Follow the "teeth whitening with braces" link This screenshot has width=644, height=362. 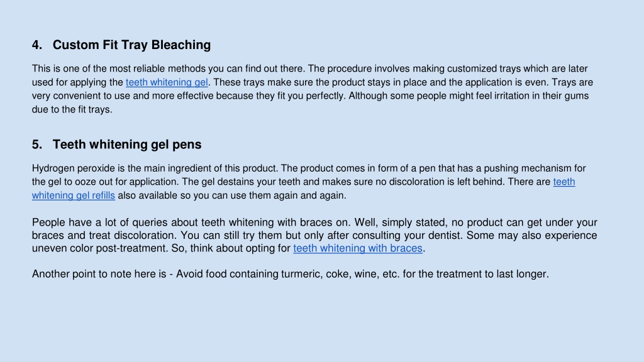click(x=358, y=248)
